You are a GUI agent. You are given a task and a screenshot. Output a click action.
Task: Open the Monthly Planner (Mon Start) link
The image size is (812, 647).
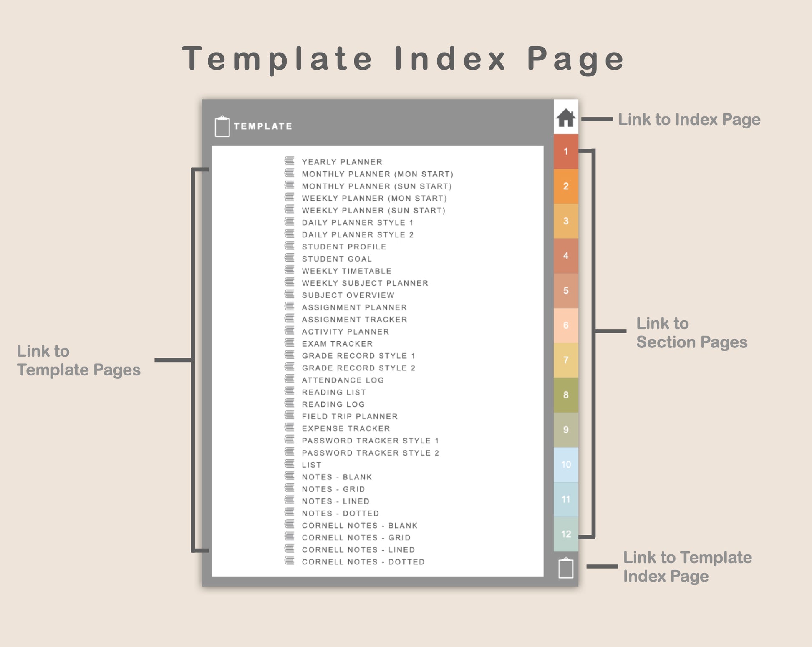tap(377, 174)
